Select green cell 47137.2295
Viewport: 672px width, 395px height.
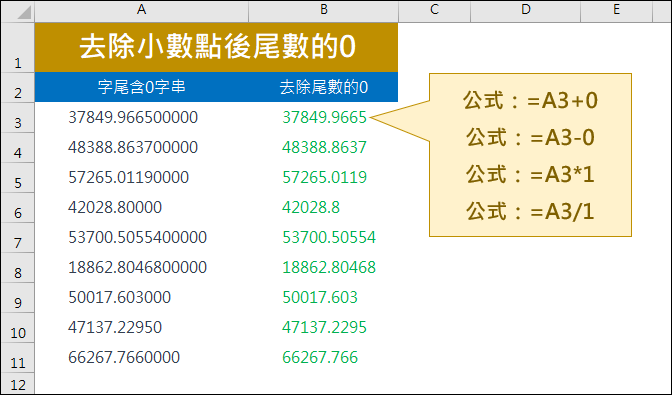tap(324, 327)
